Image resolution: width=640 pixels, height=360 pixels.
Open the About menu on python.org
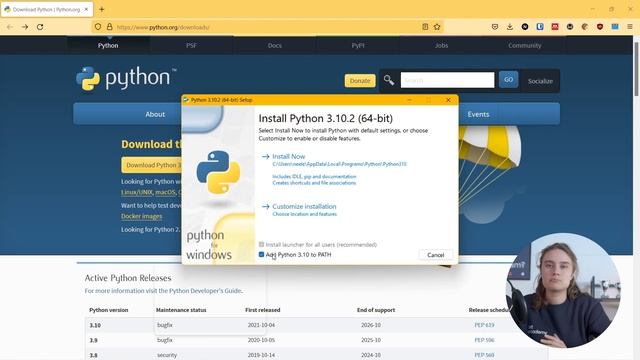(x=155, y=114)
